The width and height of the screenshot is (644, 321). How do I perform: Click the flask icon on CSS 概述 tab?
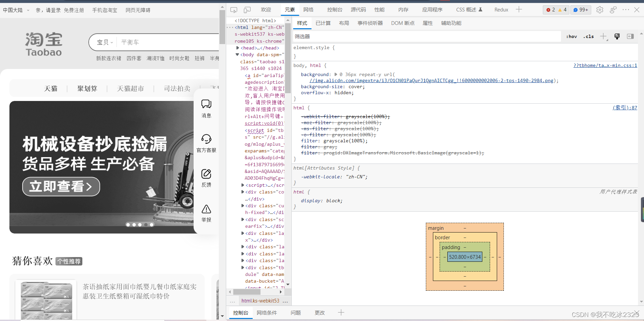(480, 9)
